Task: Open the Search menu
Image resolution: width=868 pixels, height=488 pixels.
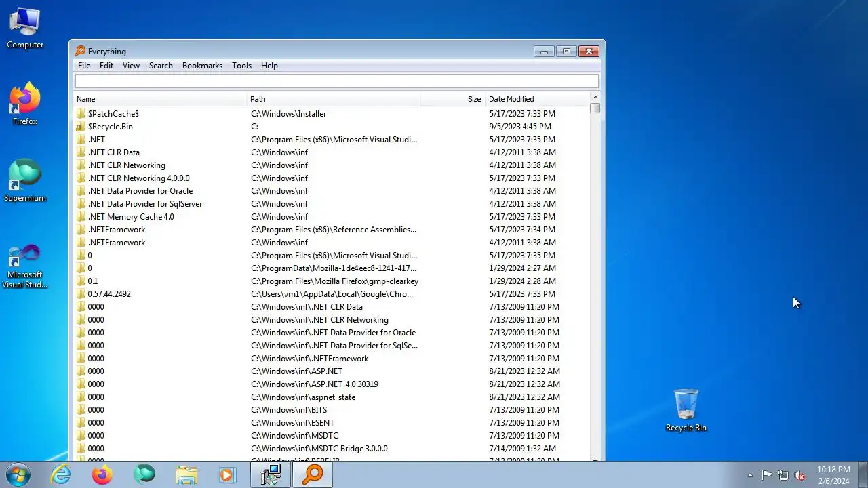Action: tap(161, 66)
